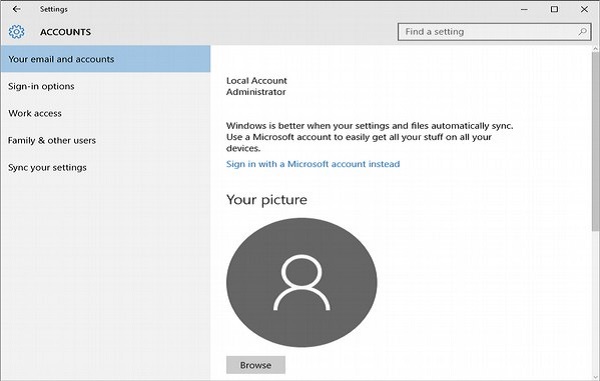Open Sync your settings
Screen dimensions: 600x381
(105, 168)
